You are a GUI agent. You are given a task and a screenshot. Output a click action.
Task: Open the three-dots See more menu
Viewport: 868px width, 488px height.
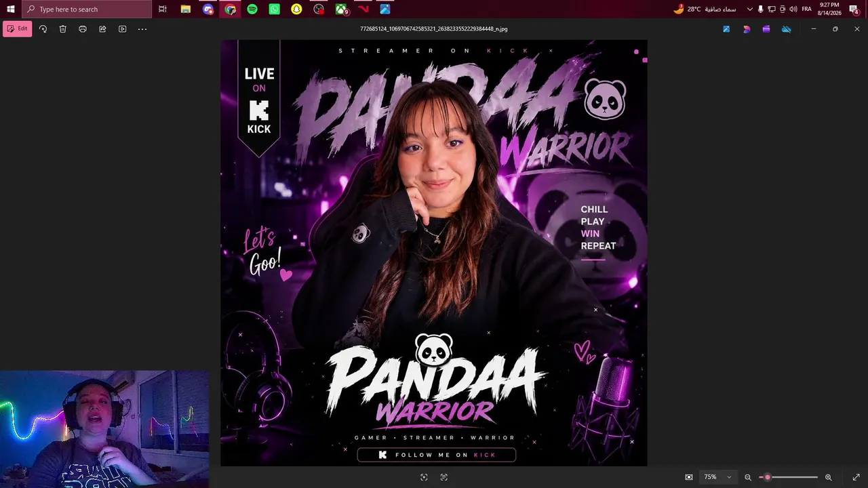coord(142,29)
